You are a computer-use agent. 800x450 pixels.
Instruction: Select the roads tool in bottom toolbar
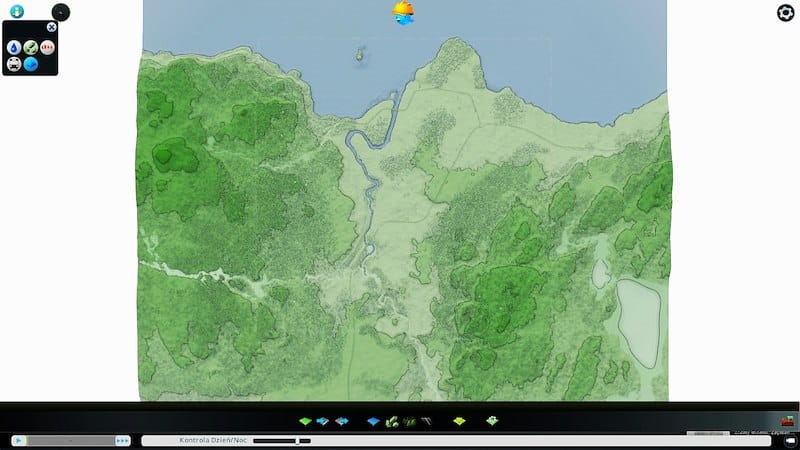tap(427, 421)
